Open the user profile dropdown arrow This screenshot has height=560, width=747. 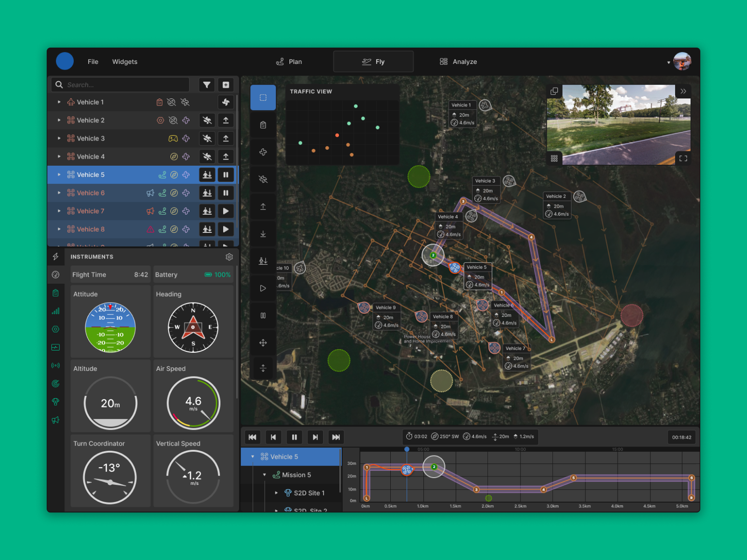(x=669, y=63)
